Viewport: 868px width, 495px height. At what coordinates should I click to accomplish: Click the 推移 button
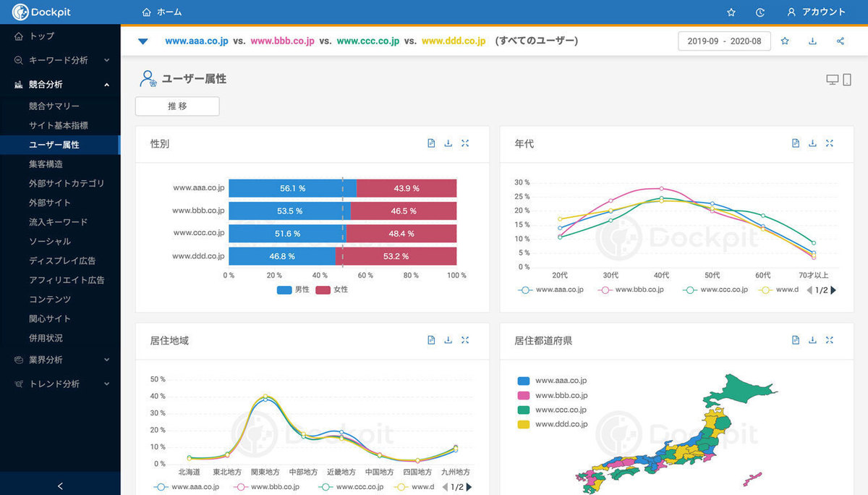point(177,106)
